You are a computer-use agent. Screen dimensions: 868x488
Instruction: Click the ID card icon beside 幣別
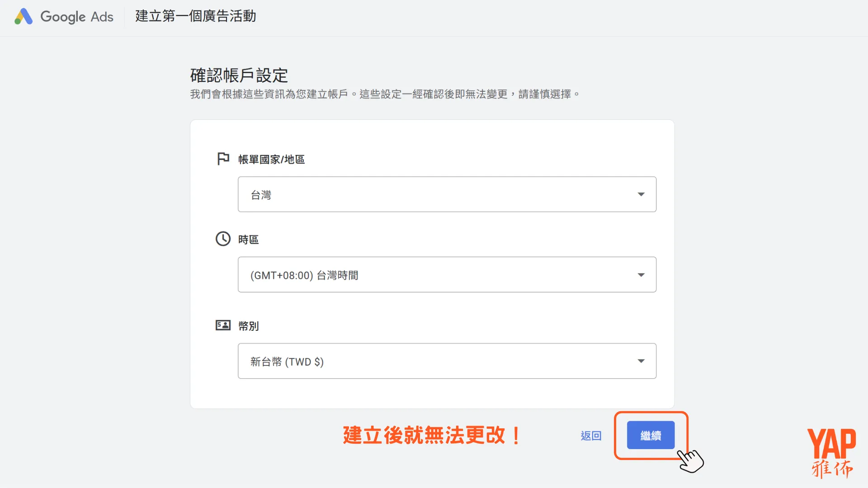click(223, 325)
